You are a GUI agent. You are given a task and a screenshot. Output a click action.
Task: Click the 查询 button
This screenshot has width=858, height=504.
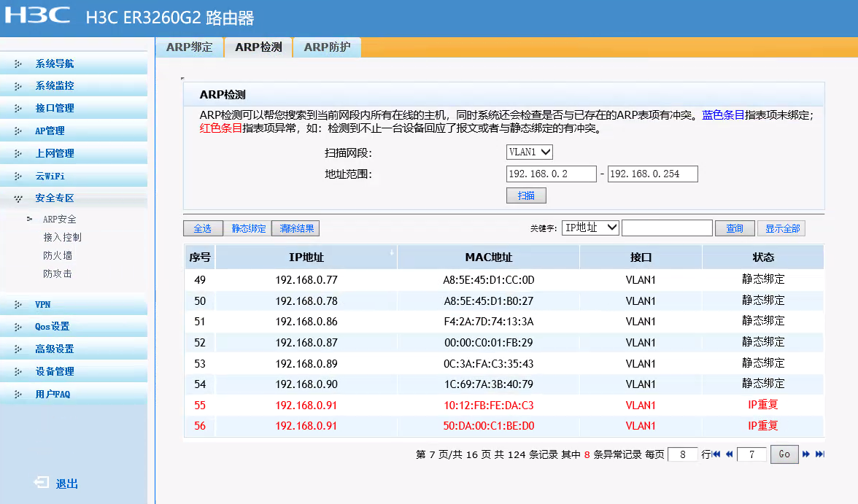(x=734, y=228)
